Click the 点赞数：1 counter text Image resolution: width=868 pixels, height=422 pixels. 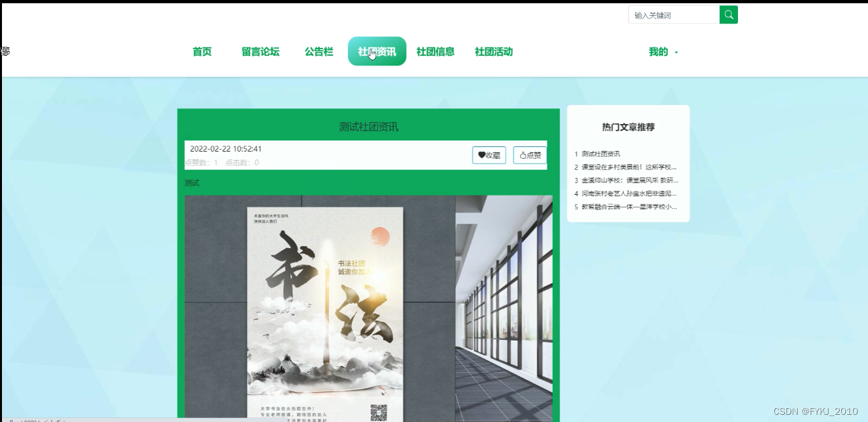[202, 163]
